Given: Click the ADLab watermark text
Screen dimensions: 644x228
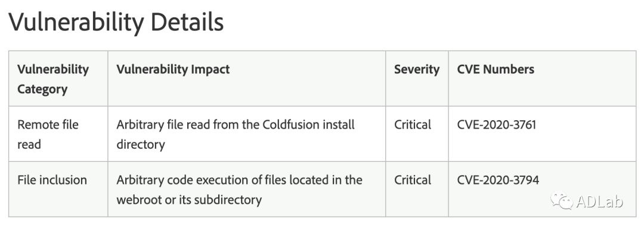Looking at the screenshot, I should (x=599, y=201).
